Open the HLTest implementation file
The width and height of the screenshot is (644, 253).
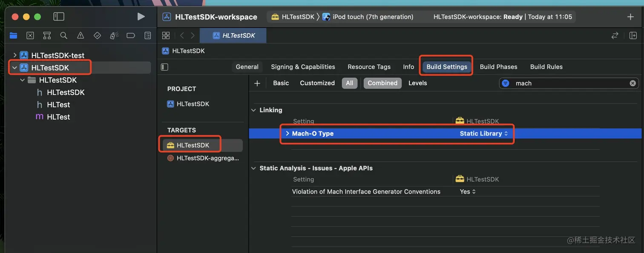click(x=58, y=117)
